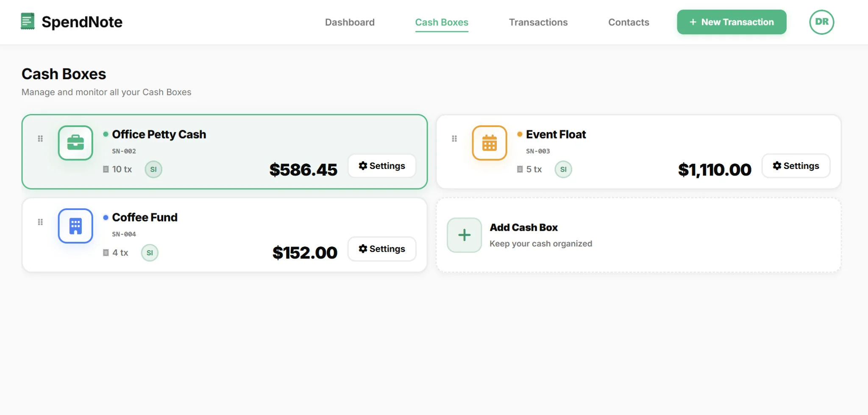Open the Contacts page
868x415 pixels.
(629, 22)
